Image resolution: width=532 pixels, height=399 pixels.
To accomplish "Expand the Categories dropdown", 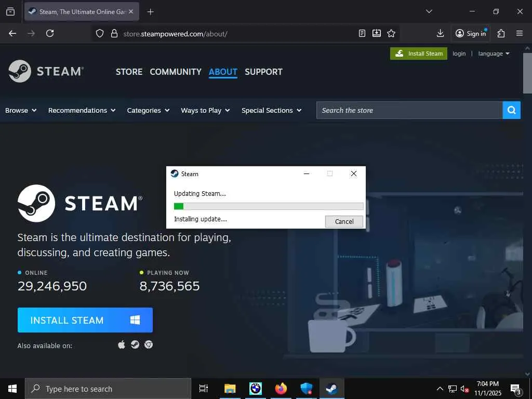I will (x=148, y=110).
